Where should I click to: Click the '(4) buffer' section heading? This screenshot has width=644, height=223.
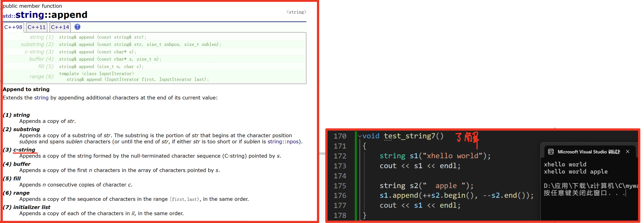click(16, 164)
